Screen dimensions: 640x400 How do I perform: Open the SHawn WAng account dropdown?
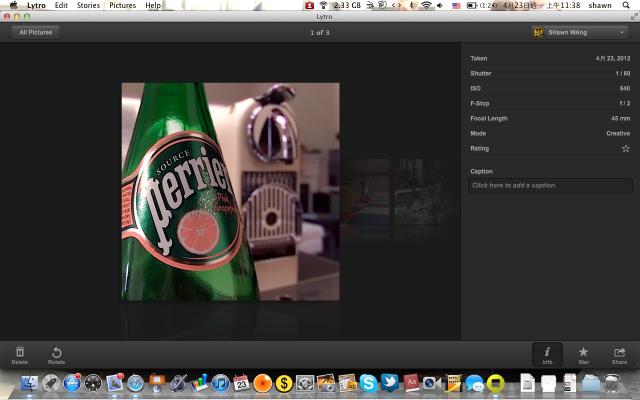click(580, 32)
